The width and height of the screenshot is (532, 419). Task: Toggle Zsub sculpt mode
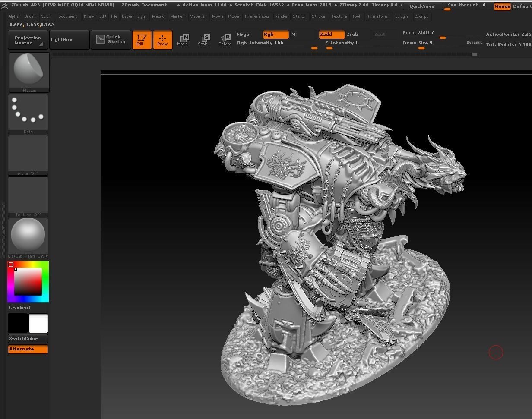click(358, 35)
